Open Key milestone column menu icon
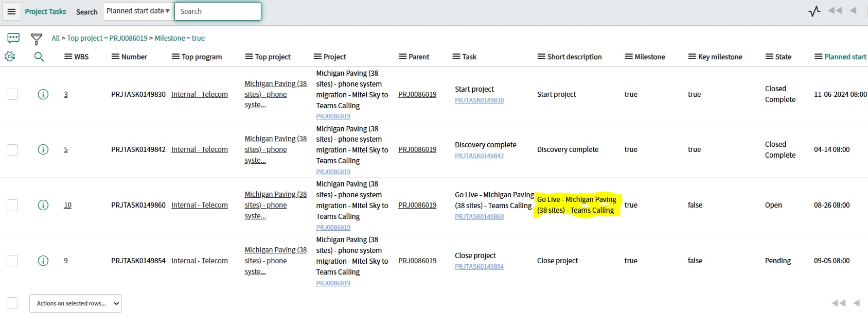The width and height of the screenshot is (868, 324). tap(692, 57)
